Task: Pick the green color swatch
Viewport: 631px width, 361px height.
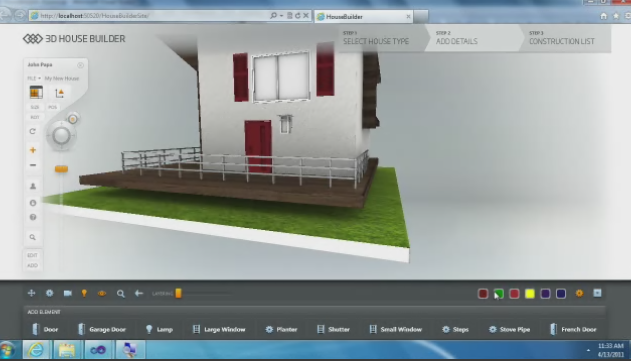Action: (499, 294)
